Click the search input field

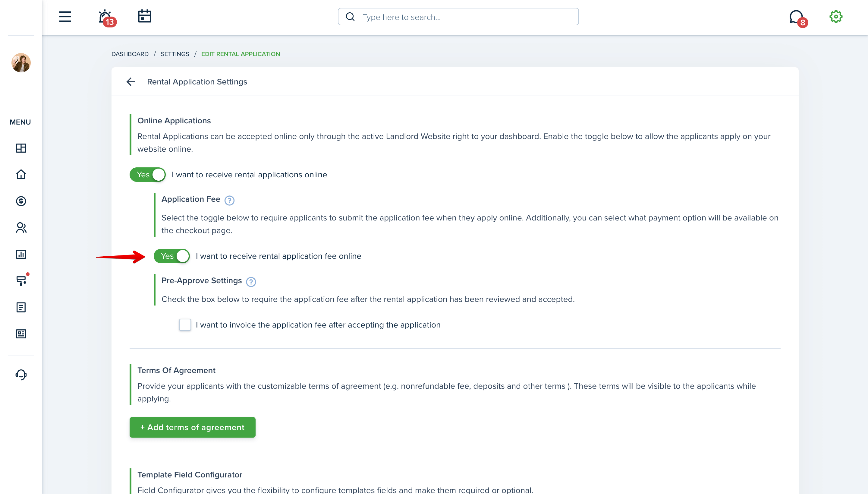458,17
